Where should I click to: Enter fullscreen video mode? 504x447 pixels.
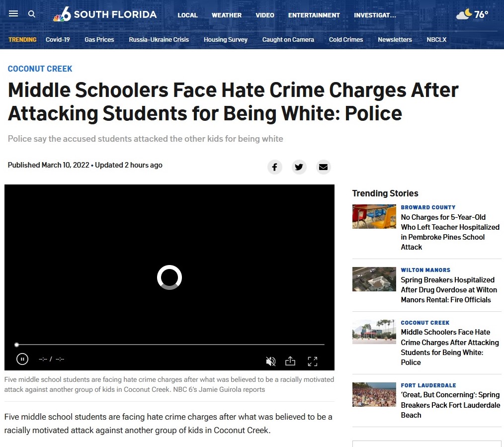[x=313, y=361]
